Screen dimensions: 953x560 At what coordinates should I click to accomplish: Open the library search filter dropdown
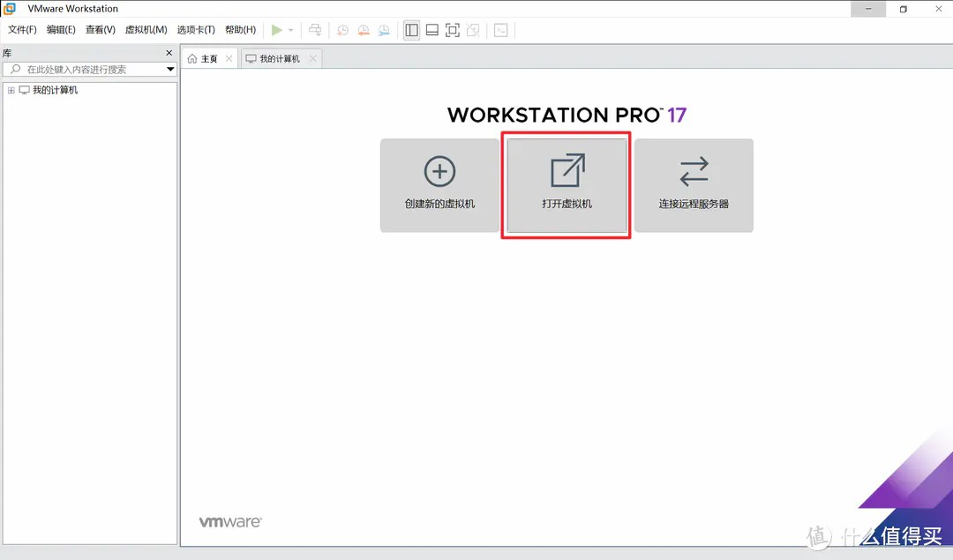[x=170, y=69]
